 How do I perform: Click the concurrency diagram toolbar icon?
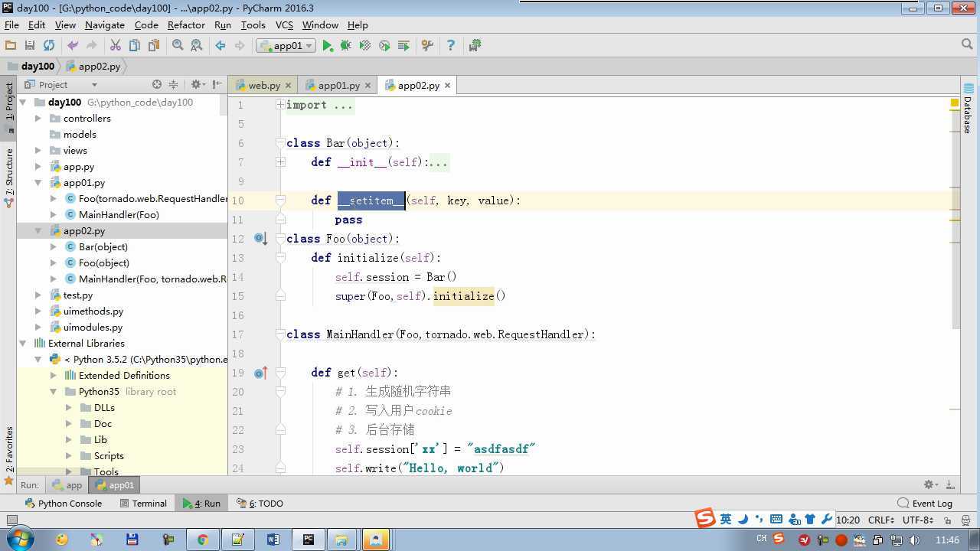pyautogui.click(x=403, y=46)
